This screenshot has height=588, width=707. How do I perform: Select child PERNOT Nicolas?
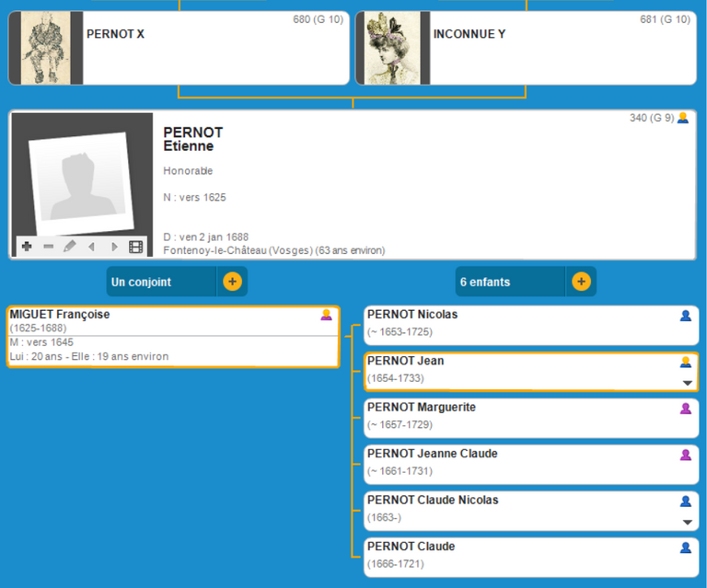(x=516, y=324)
